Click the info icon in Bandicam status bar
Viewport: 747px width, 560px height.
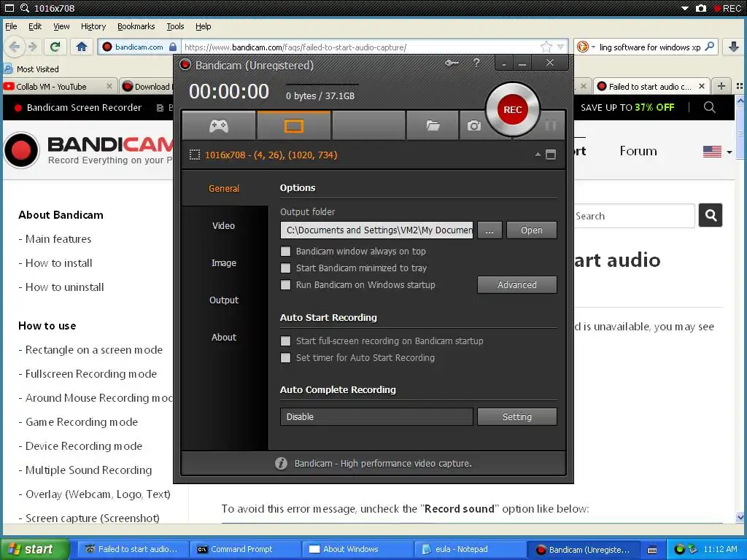click(x=281, y=463)
